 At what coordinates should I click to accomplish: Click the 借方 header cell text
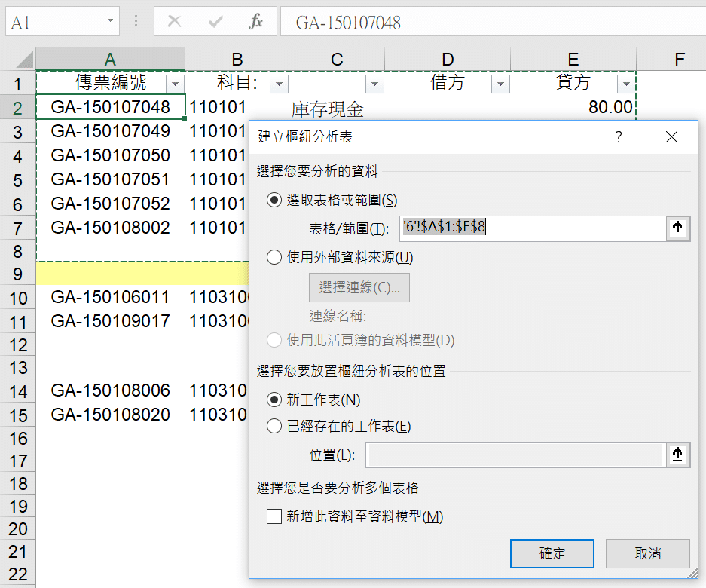(447, 82)
